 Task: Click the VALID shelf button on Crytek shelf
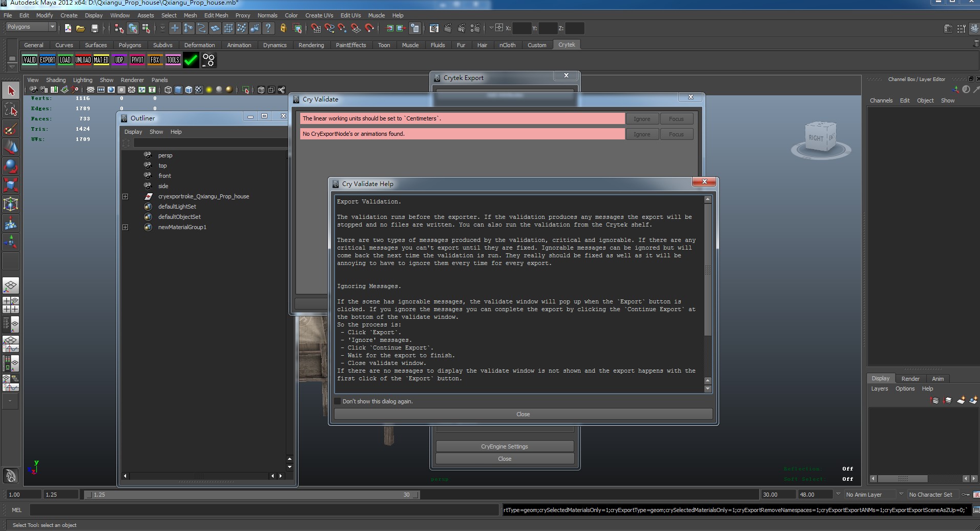30,60
